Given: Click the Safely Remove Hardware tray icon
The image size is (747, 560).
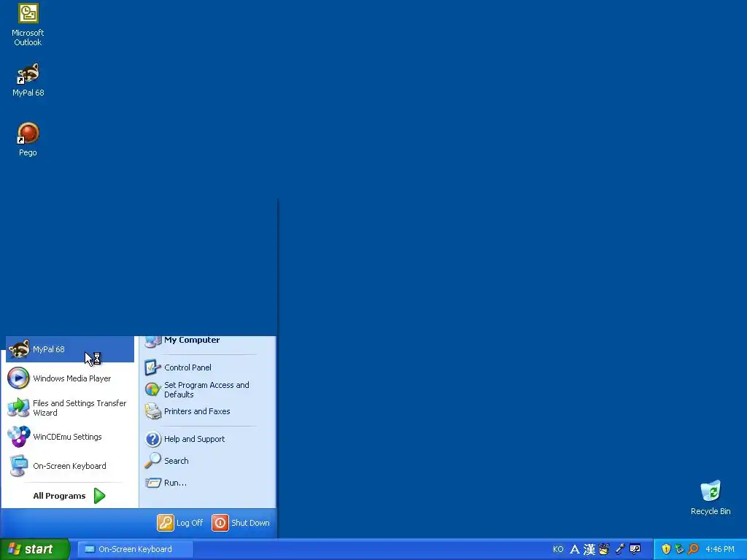Looking at the screenshot, I should coord(679,549).
